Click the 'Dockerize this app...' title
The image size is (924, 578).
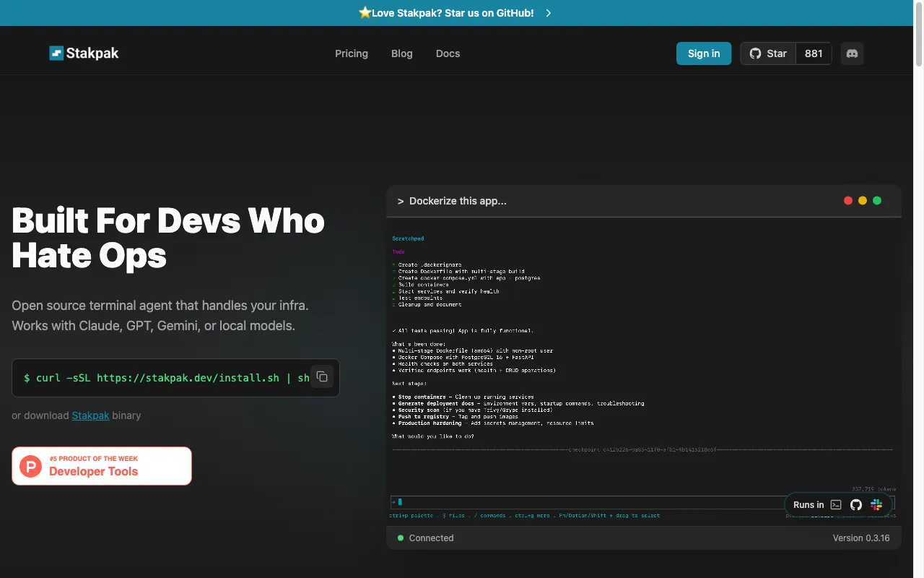[x=458, y=201]
